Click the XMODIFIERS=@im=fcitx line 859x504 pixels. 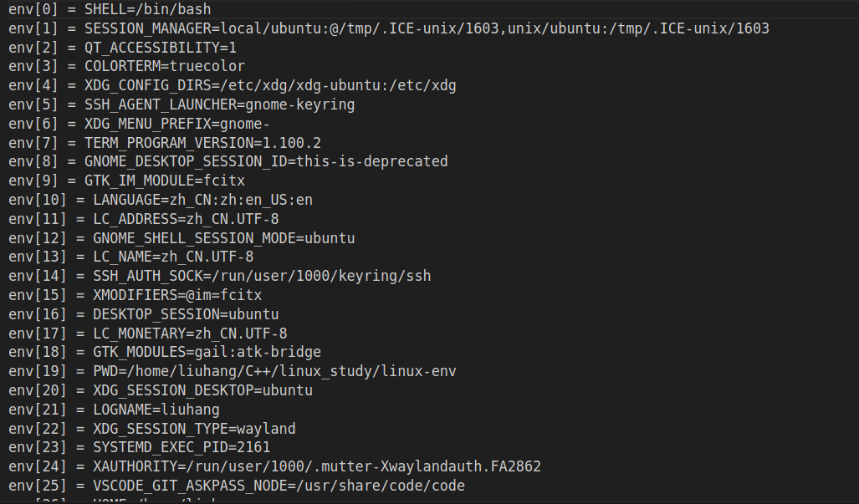135,295
